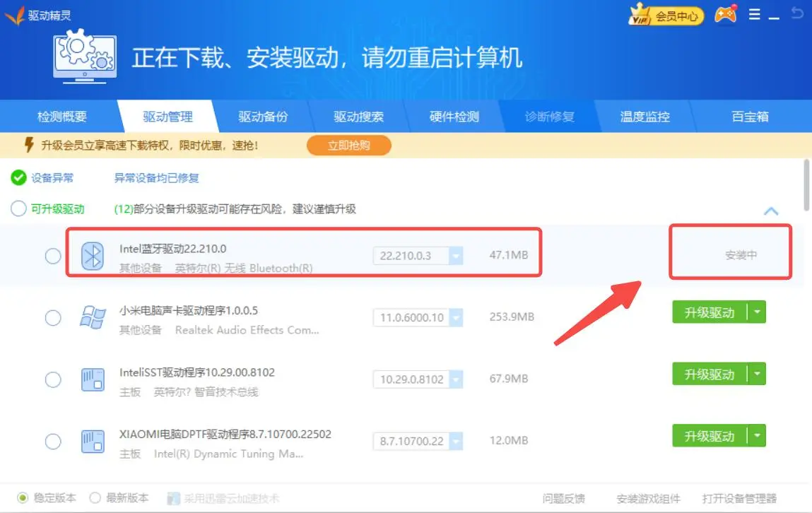The height and width of the screenshot is (513, 812).
Task: Click the 小米电脑声卡 Windows logo icon
Action: 93,317
